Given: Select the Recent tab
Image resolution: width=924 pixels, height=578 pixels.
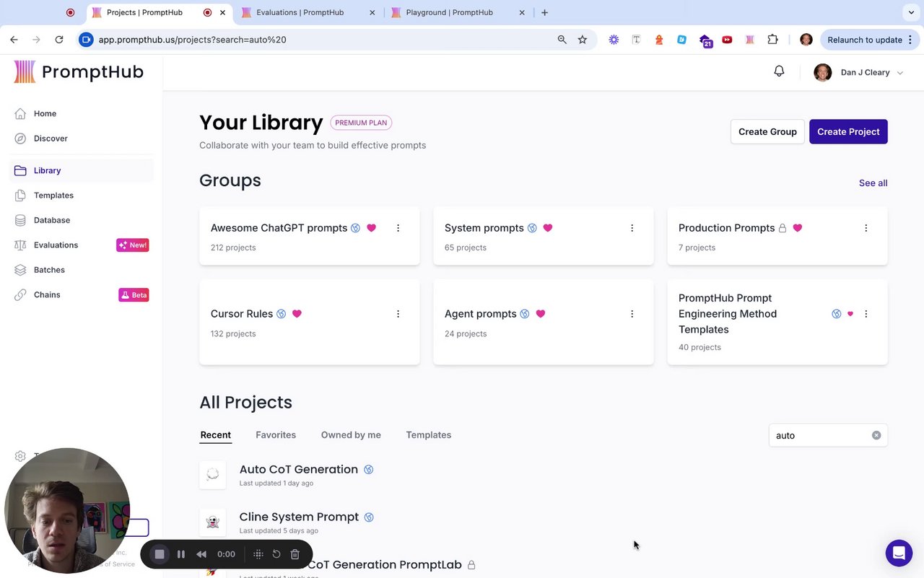Looking at the screenshot, I should pos(216,435).
